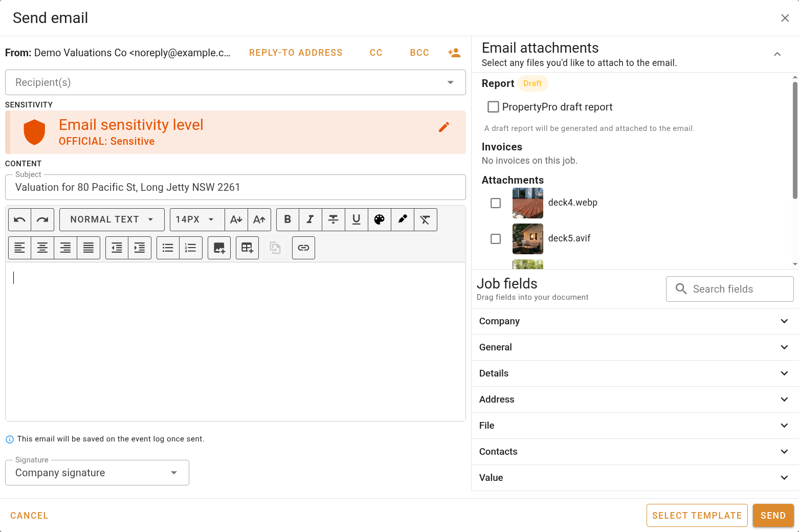Viewport: 799px width, 532px height.
Task: Click into the email body editor
Action: coord(235,342)
